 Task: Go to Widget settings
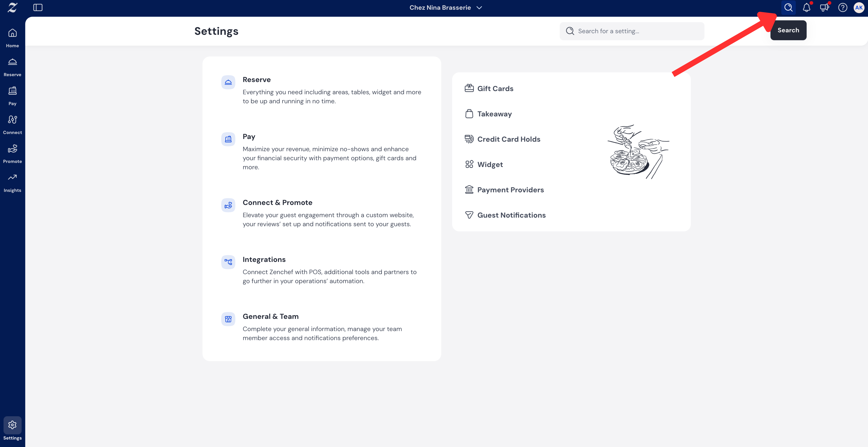coord(490,164)
